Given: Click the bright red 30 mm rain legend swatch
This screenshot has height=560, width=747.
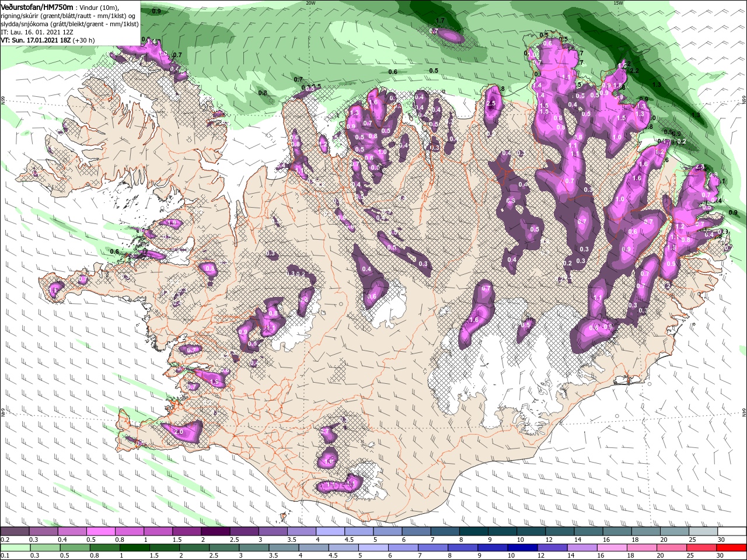Looking at the screenshot, I should point(731,548).
